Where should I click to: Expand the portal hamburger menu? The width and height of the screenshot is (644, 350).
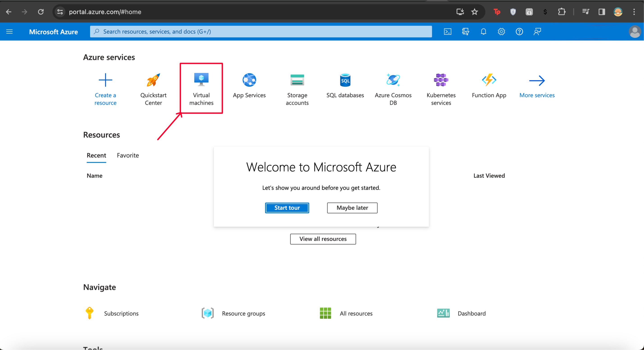(x=9, y=32)
